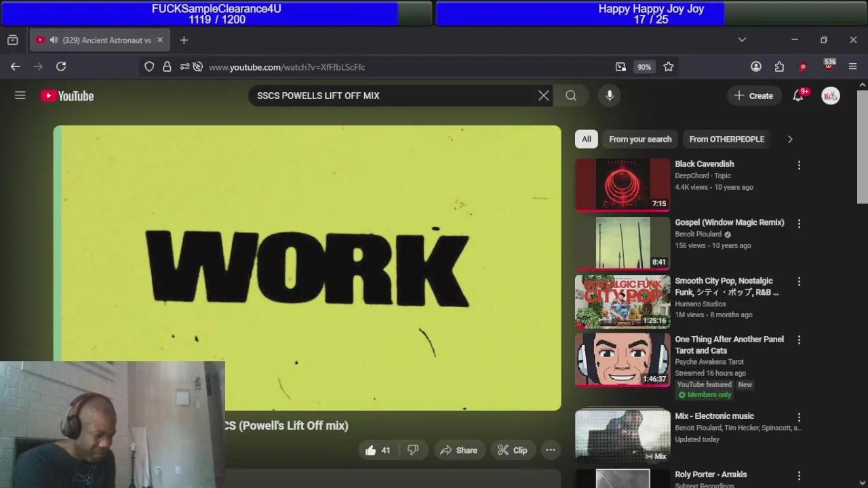Image resolution: width=868 pixels, height=488 pixels.
Task: Go to the YouTube home logo
Action: [67, 96]
